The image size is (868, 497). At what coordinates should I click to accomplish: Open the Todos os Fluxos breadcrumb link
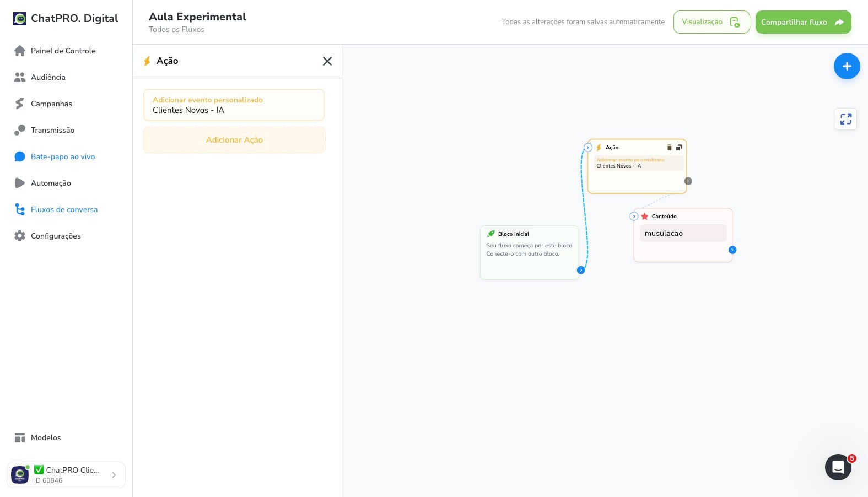[176, 30]
